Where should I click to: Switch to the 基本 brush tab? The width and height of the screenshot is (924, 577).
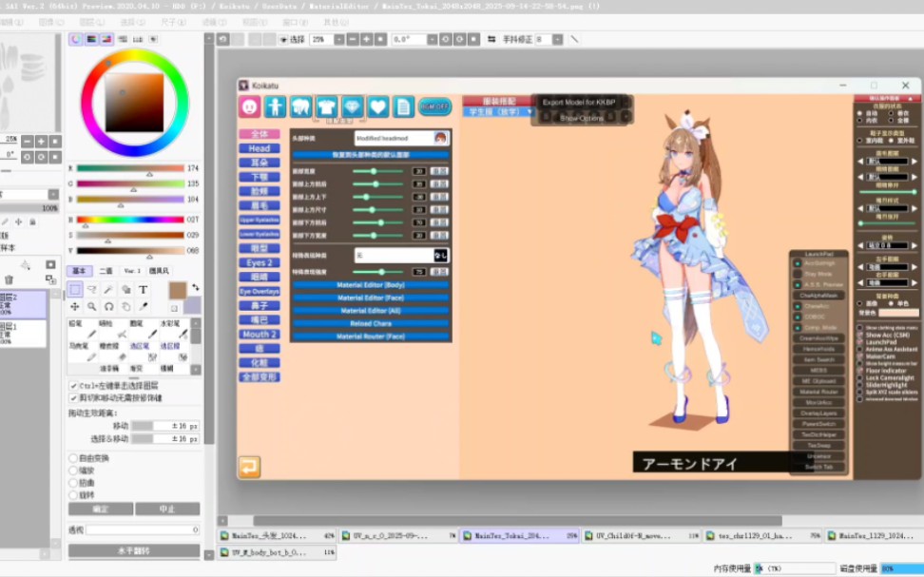[x=79, y=271]
